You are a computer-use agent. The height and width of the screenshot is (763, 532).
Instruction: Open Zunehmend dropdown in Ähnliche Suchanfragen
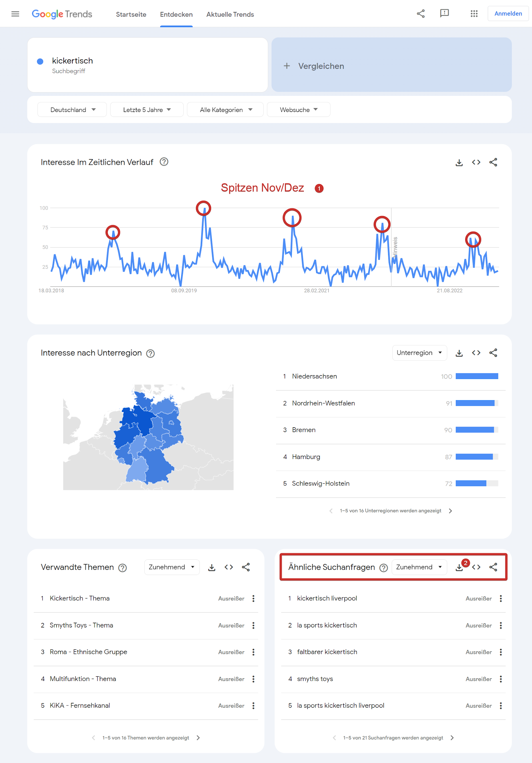coord(419,567)
